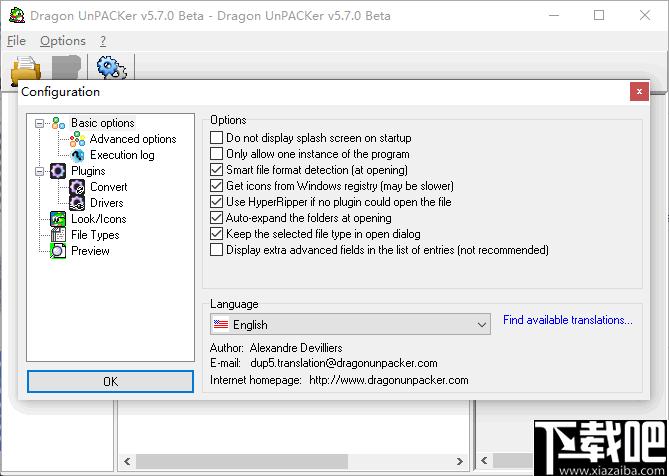
Task: Open the Options menu
Action: point(63,41)
